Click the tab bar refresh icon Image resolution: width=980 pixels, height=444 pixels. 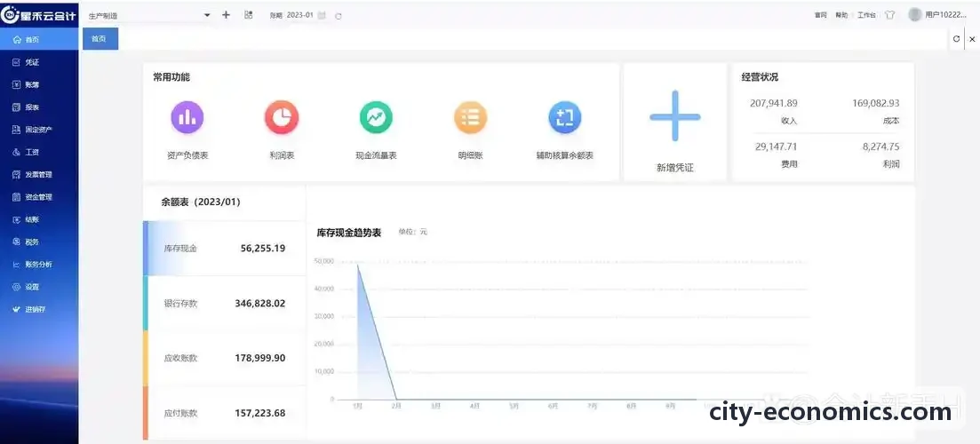[x=956, y=39]
